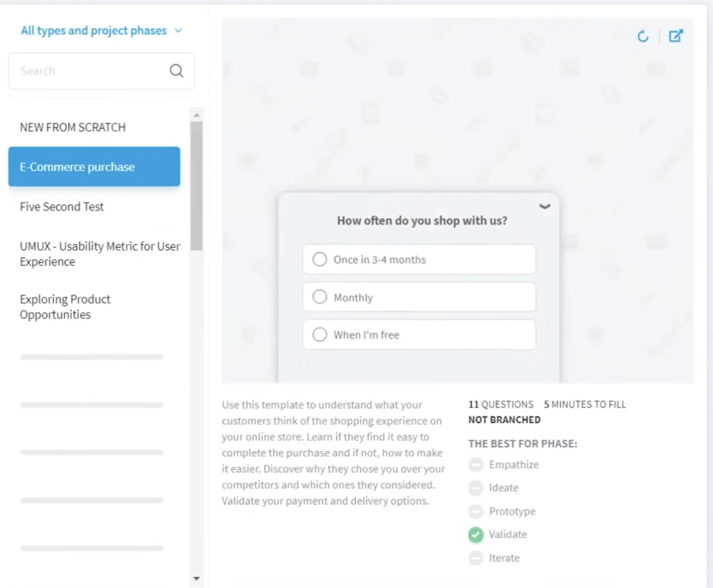Select the E-Commerce purchase template
Screen dimensions: 713x588
[x=94, y=167]
